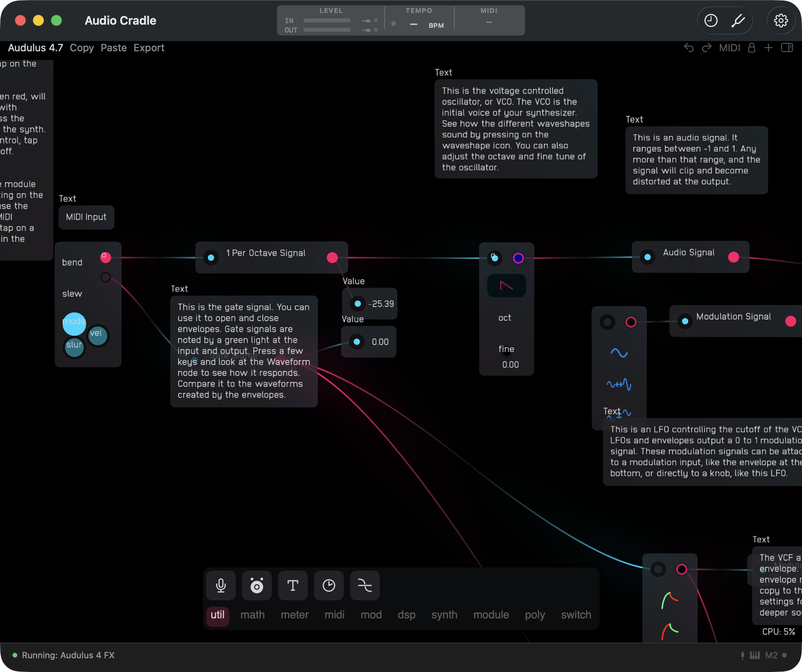The width and height of the screenshot is (802, 672).
Task: Click the M2 status label
Action: coord(771,655)
